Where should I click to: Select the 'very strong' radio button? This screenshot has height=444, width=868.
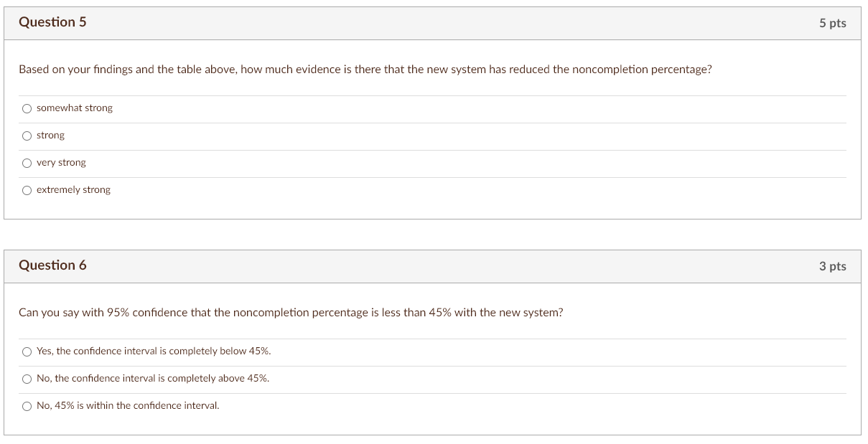click(x=27, y=163)
